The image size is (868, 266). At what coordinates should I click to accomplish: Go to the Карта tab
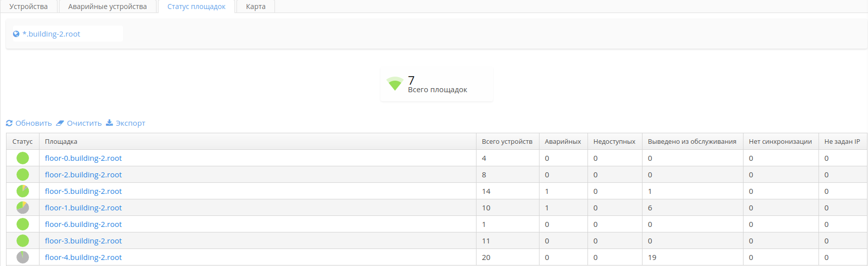[255, 7]
